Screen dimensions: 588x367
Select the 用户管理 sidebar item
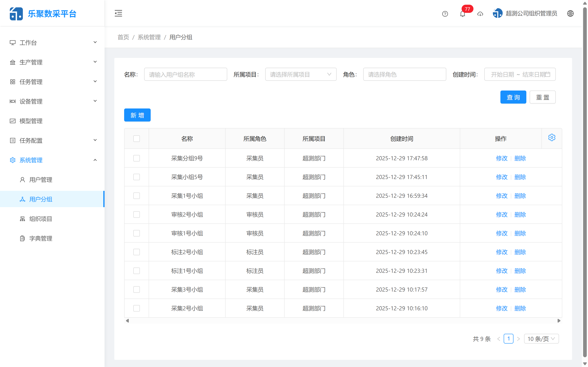click(x=40, y=180)
